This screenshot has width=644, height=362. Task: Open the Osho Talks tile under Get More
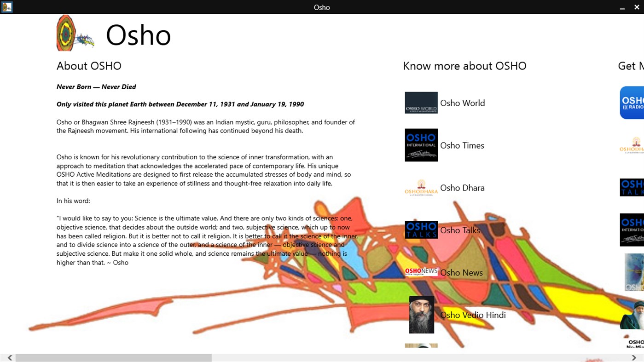click(637, 187)
